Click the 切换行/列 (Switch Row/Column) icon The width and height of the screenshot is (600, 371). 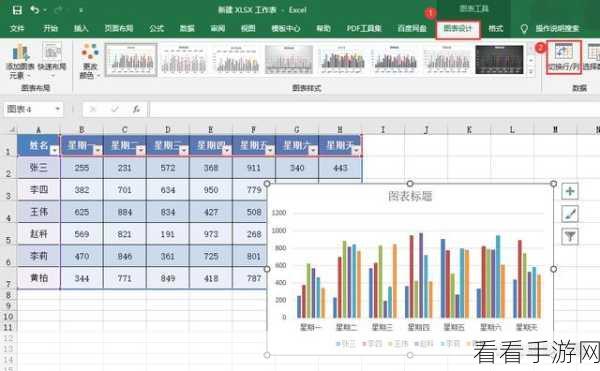coord(564,57)
